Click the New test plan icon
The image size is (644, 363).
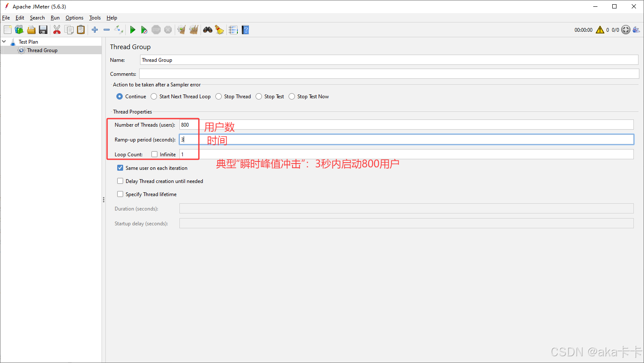pyautogui.click(x=8, y=30)
